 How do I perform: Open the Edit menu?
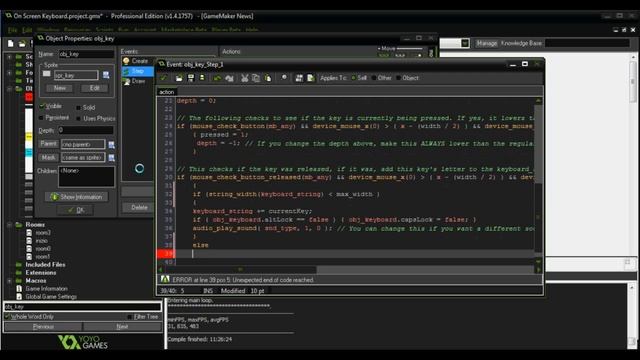(x=27, y=30)
